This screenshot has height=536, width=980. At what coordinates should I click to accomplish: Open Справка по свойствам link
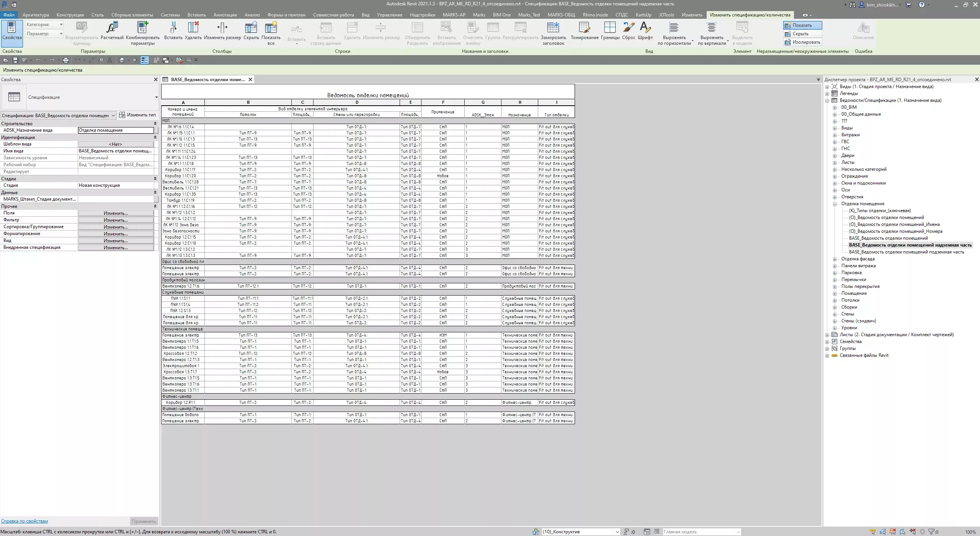(24, 521)
